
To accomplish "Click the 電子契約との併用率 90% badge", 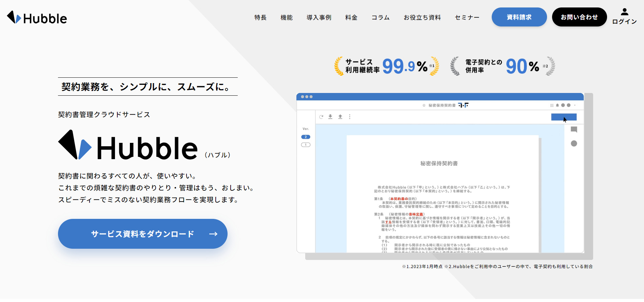I will (x=503, y=66).
